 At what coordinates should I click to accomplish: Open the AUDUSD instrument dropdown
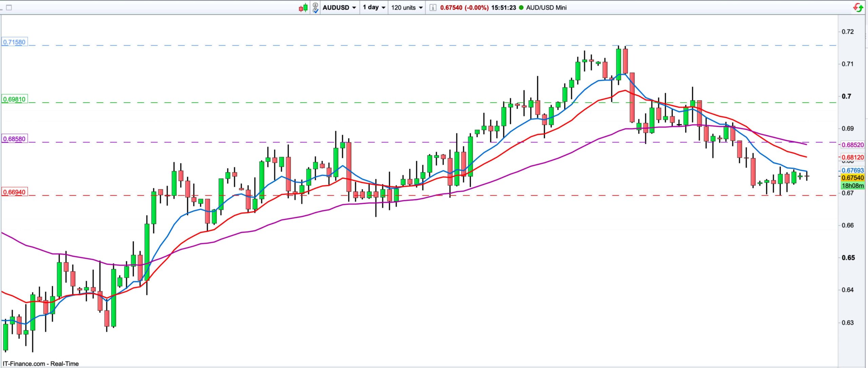(x=339, y=7)
